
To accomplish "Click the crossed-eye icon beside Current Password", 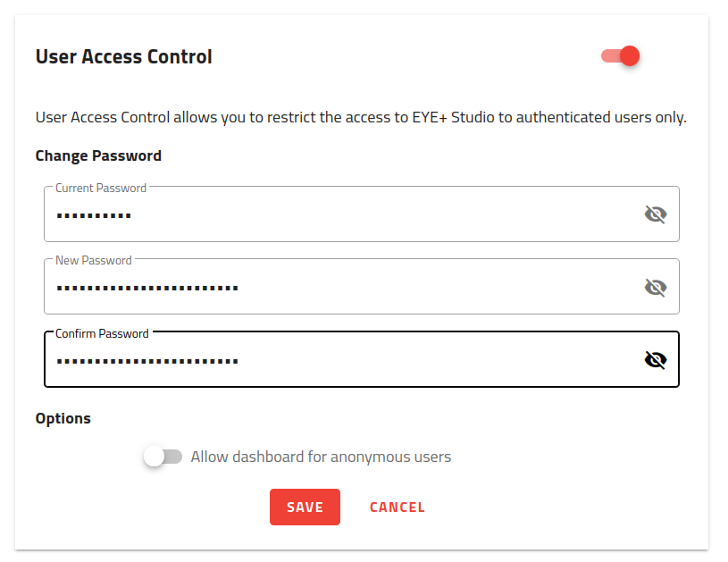I will (656, 214).
